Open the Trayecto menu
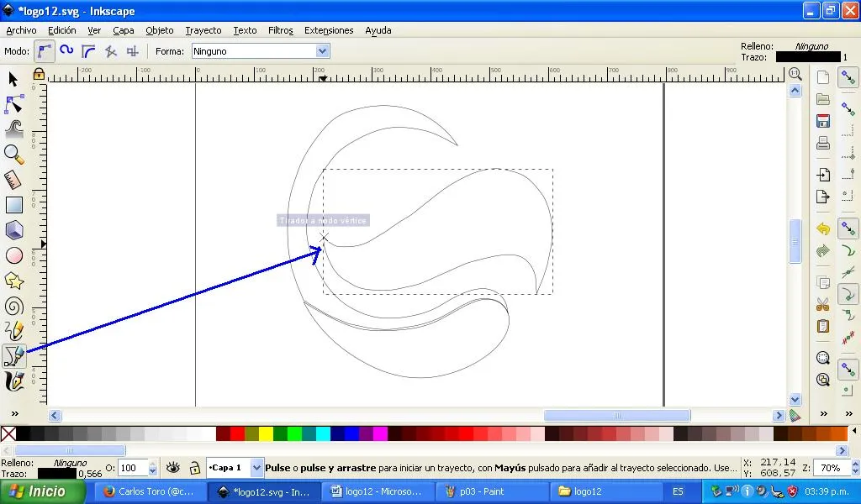The image size is (861, 504). [203, 30]
